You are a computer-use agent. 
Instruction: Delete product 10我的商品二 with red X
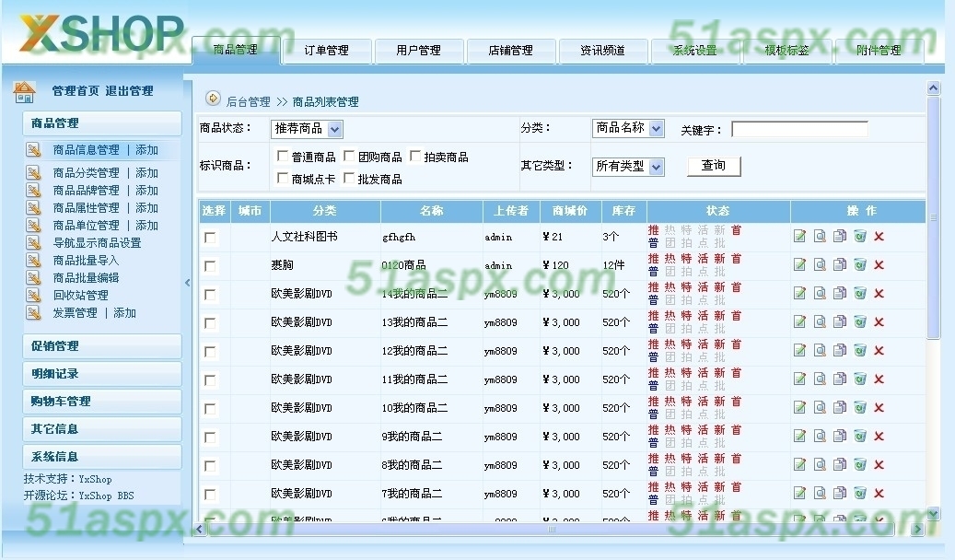click(x=879, y=408)
